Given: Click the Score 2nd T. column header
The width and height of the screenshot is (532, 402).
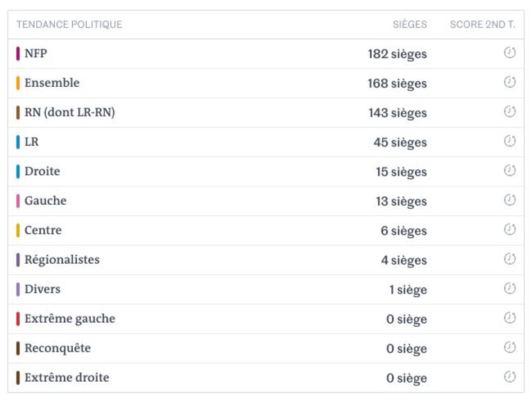Looking at the screenshot, I should click(x=483, y=24).
